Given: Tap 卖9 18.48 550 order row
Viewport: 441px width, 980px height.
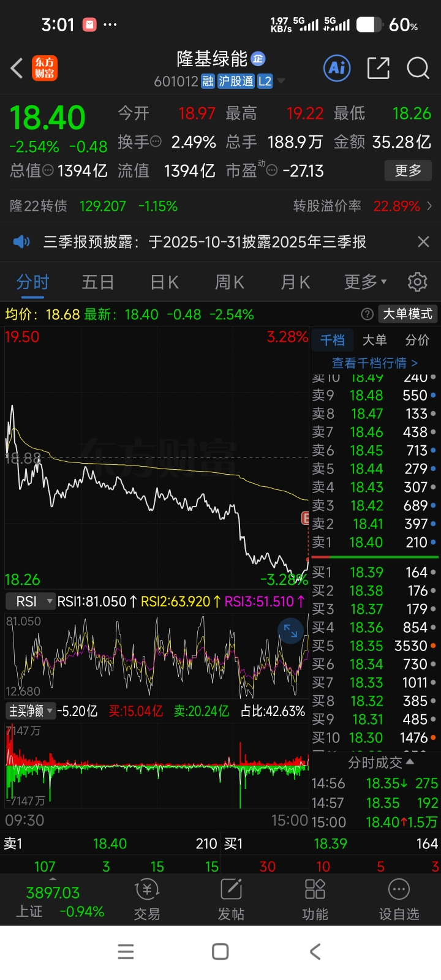Looking at the screenshot, I should pos(374,395).
